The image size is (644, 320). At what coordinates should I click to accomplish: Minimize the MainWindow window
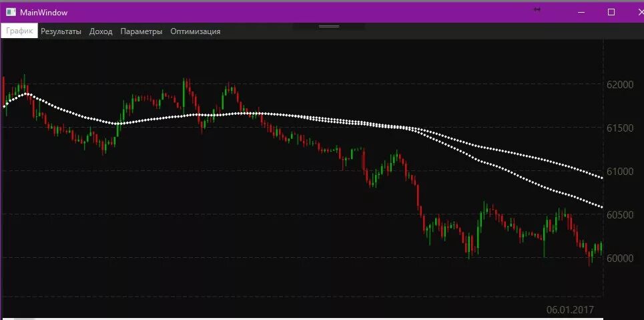[x=581, y=12]
